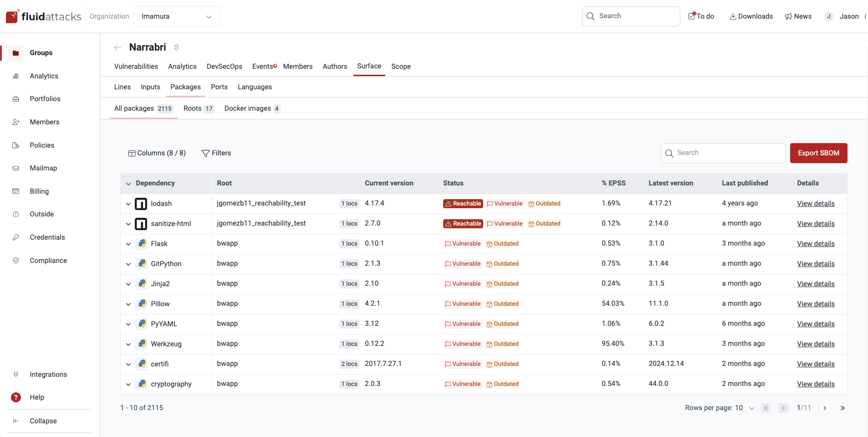Click the packages table Search field

pos(723,153)
